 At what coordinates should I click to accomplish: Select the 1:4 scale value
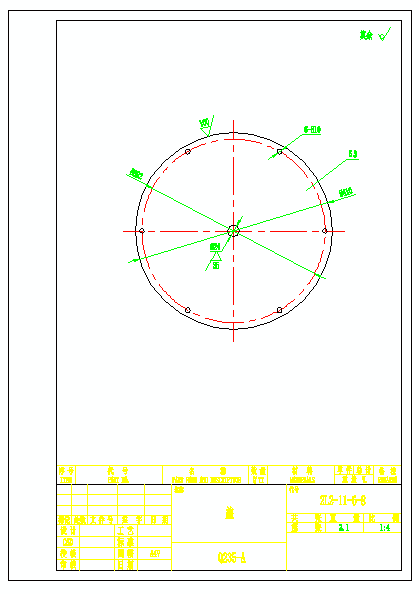[385, 528]
